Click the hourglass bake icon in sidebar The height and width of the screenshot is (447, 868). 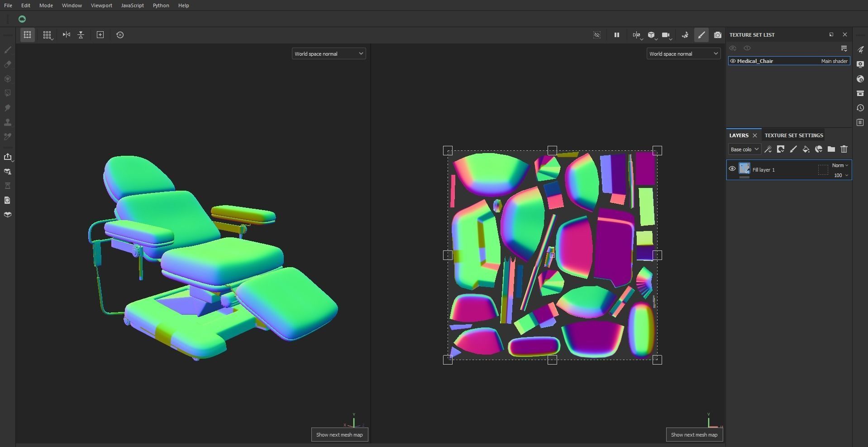click(8, 186)
